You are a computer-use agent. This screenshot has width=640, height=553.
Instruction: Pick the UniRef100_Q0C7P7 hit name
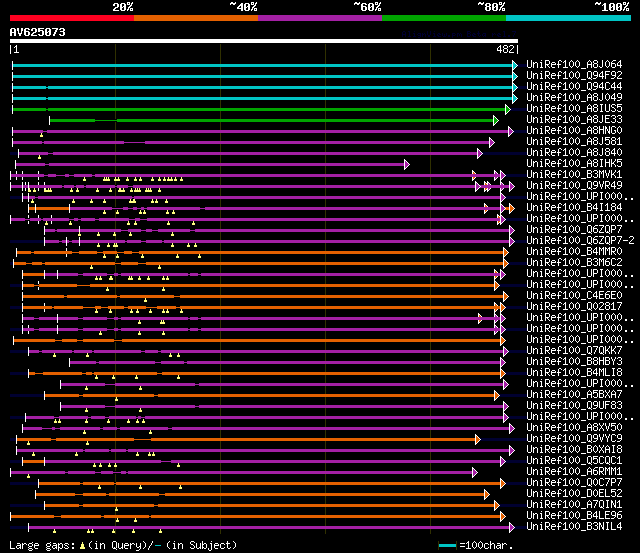coord(574,483)
